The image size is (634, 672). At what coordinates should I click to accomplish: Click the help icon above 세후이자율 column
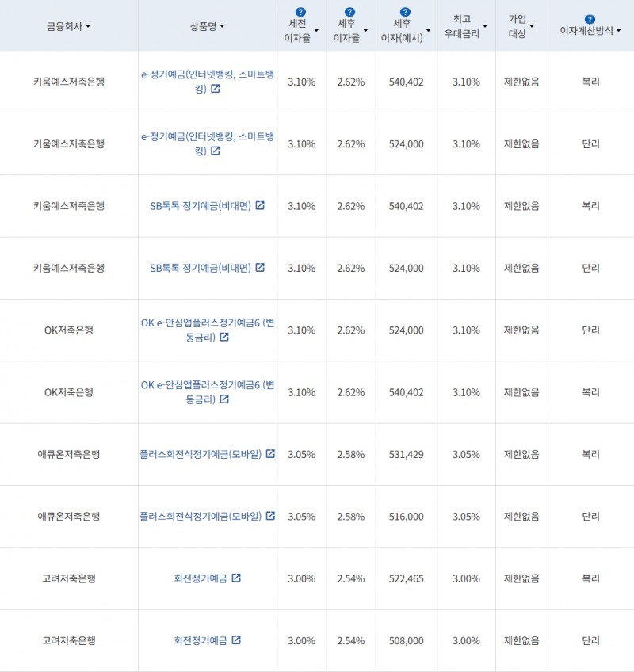point(350,11)
